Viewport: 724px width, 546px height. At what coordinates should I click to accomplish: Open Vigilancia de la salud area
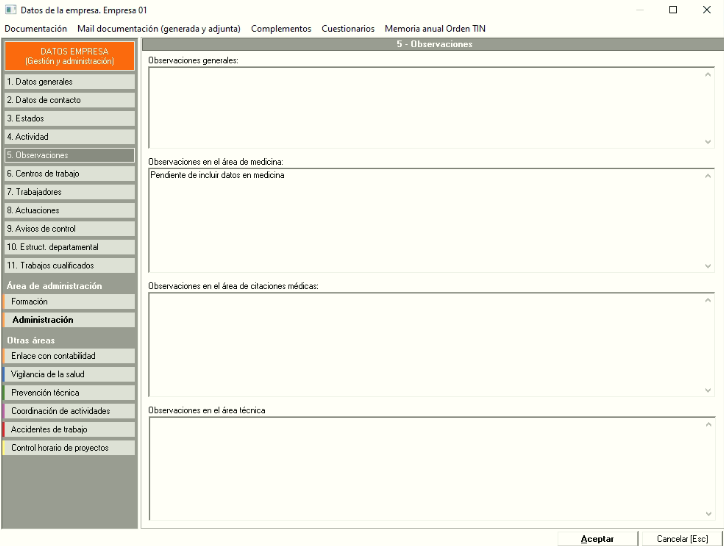tap(69, 374)
